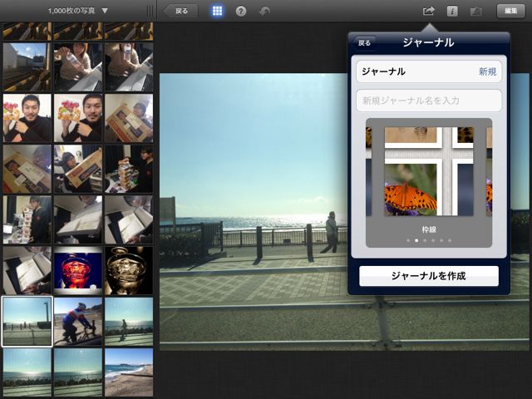Click the ジャーナルを作成 button
This screenshot has width=532, height=399.
coord(429,276)
